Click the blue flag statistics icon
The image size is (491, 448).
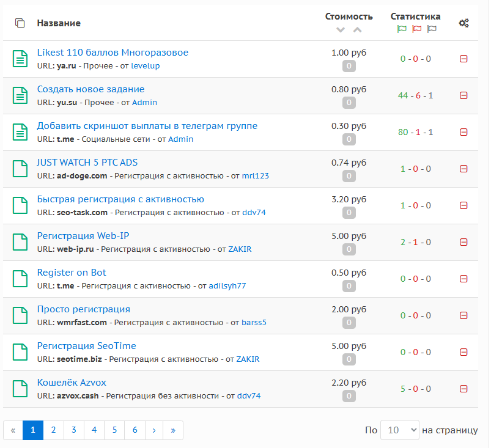point(432,29)
